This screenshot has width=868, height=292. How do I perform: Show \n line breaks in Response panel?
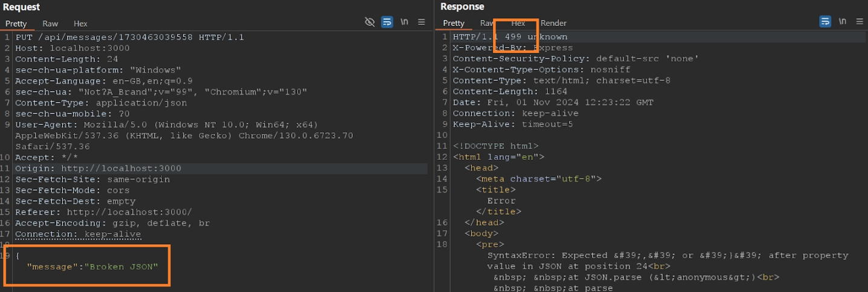(842, 22)
